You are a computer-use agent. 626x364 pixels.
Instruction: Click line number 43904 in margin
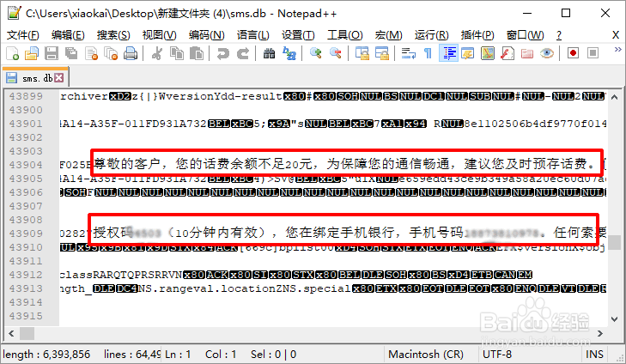click(26, 165)
